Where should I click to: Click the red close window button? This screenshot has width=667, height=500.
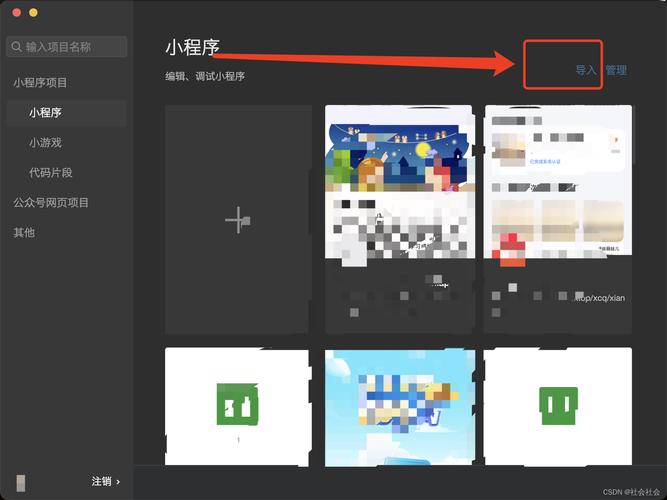17,12
